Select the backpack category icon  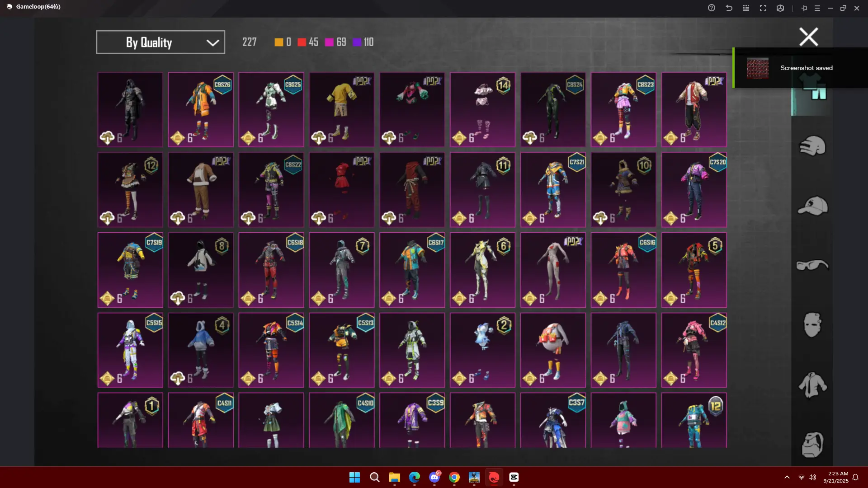coord(812,445)
